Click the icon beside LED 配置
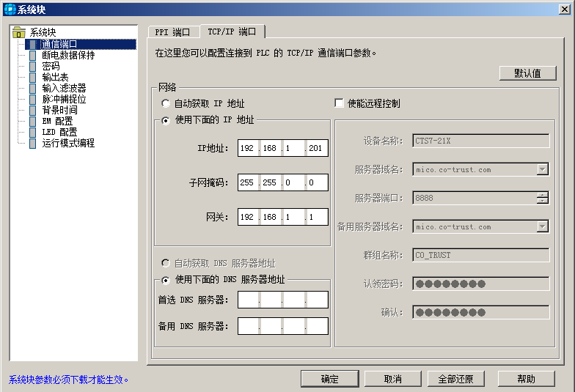 click(32, 132)
